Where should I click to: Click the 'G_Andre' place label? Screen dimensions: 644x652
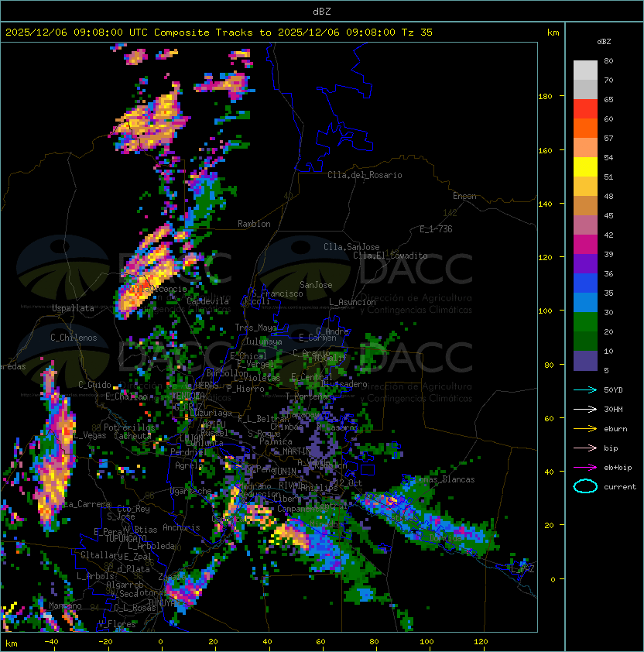point(332,331)
